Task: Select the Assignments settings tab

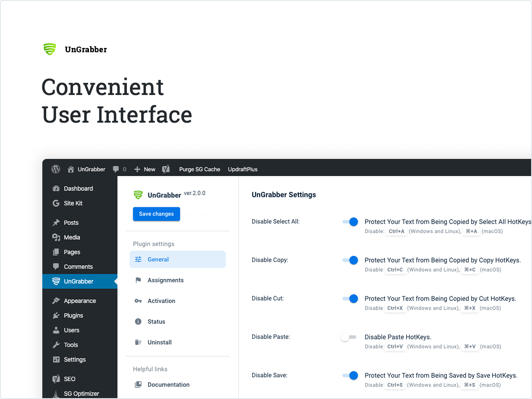Action: [x=165, y=280]
